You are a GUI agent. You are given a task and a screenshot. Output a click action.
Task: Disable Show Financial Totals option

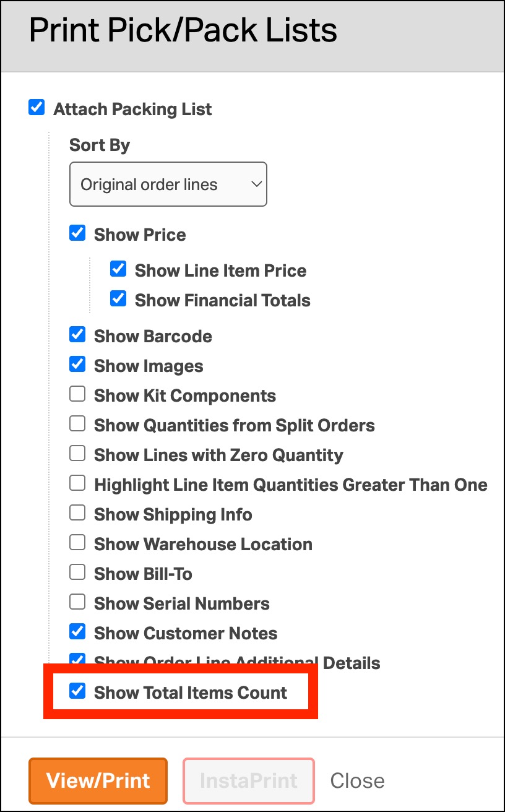(118, 300)
